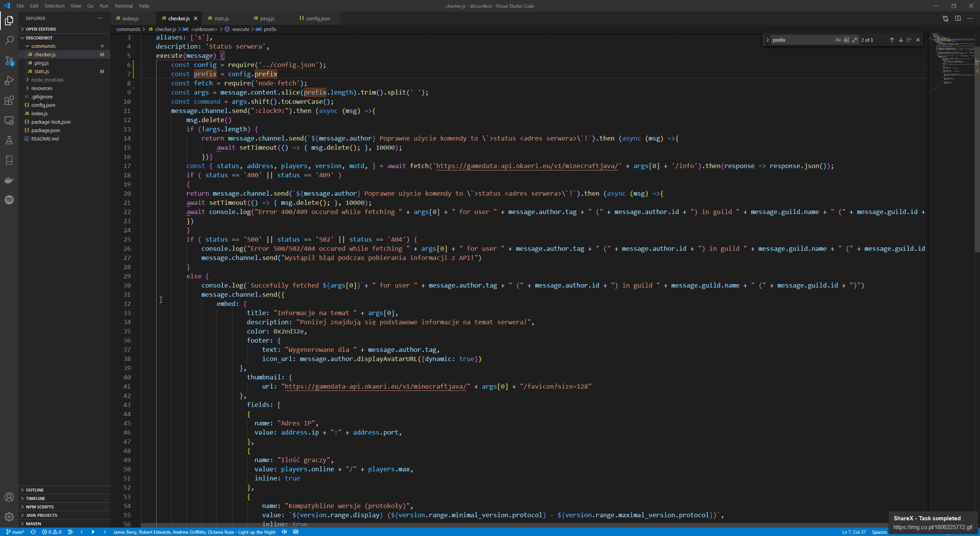Viewport: 980px width, 536px height.
Task: Click the find input field containing prefix
Action: [x=800, y=40]
